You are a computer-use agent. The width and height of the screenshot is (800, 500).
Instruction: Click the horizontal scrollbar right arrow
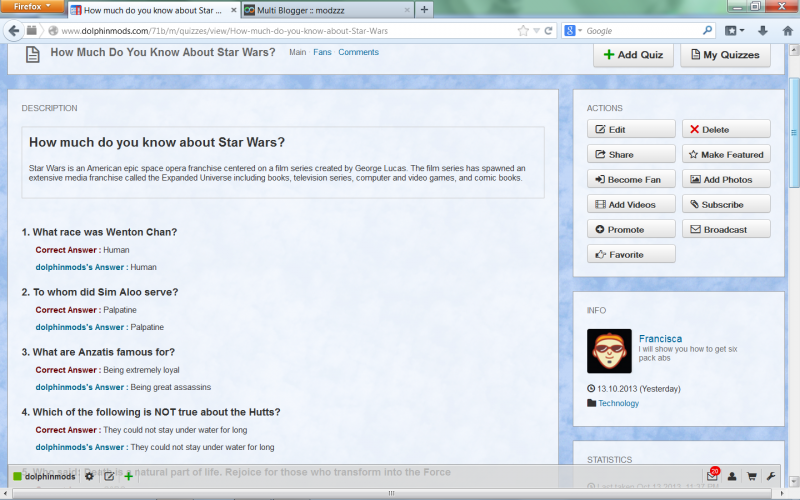783,493
